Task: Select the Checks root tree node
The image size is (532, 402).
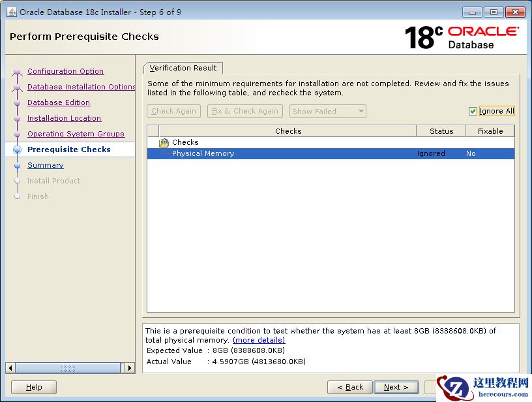Action: coord(185,142)
